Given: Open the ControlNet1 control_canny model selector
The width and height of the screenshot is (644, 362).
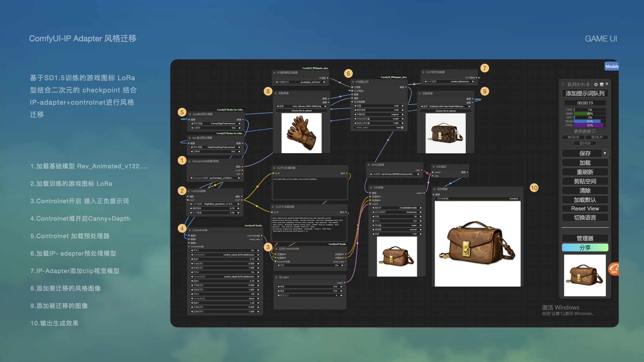Looking at the screenshot, I should pos(225,255).
